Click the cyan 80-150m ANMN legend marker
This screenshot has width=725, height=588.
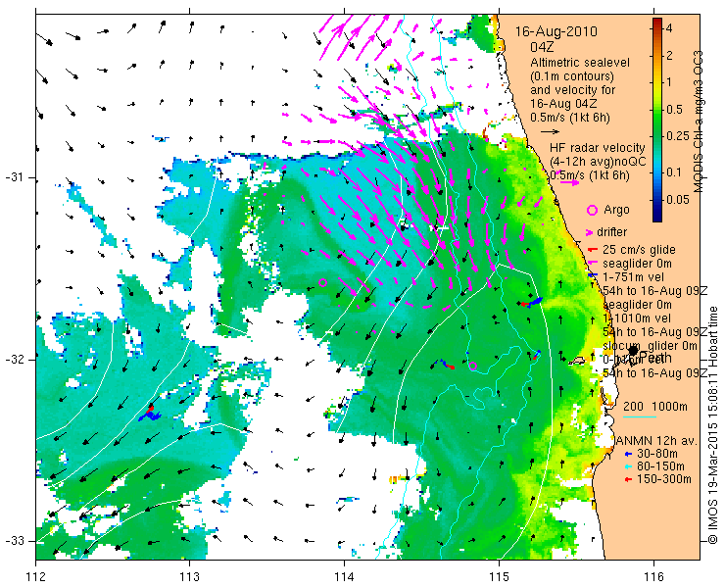(x=627, y=466)
